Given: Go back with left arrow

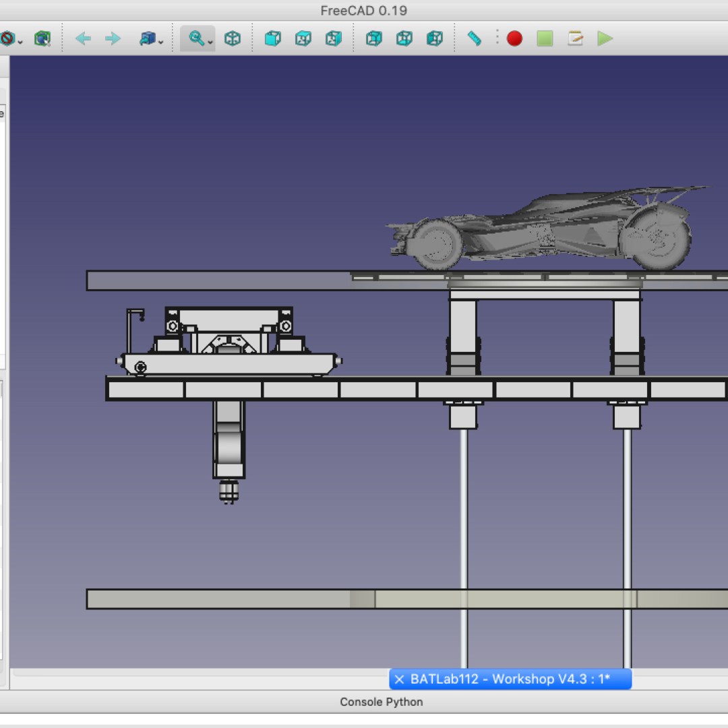Looking at the screenshot, I should [x=83, y=38].
